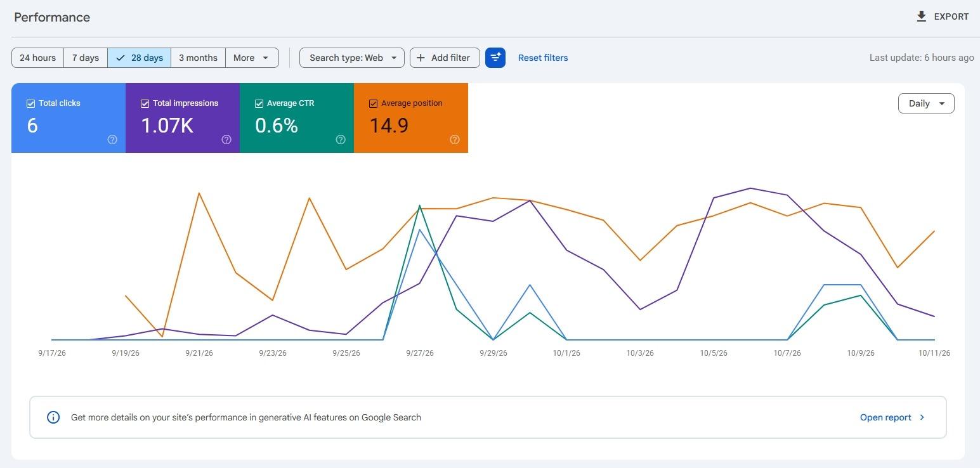Toggle the Average CTR checkbox

[x=259, y=103]
